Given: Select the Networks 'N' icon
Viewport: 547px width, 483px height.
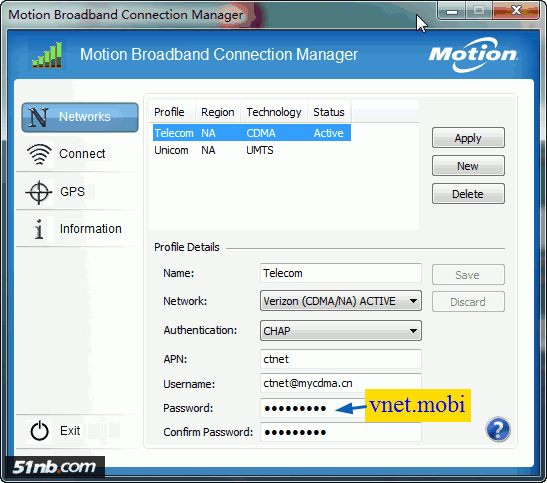Looking at the screenshot, I should (x=38, y=117).
